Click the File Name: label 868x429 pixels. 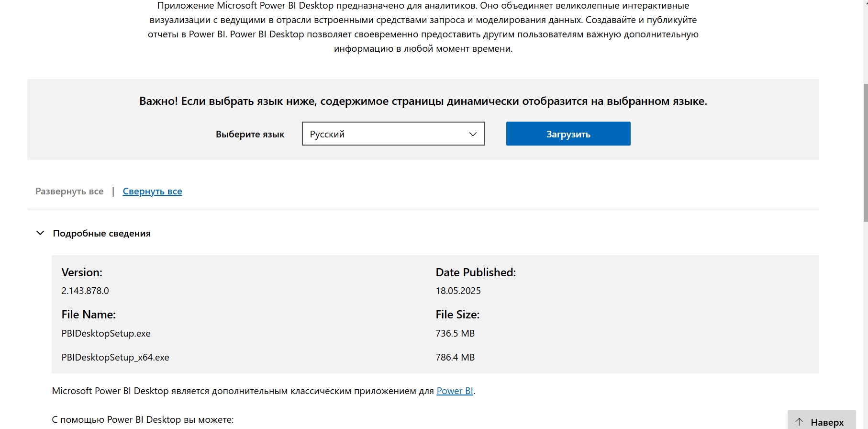click(x=89, y=315)
